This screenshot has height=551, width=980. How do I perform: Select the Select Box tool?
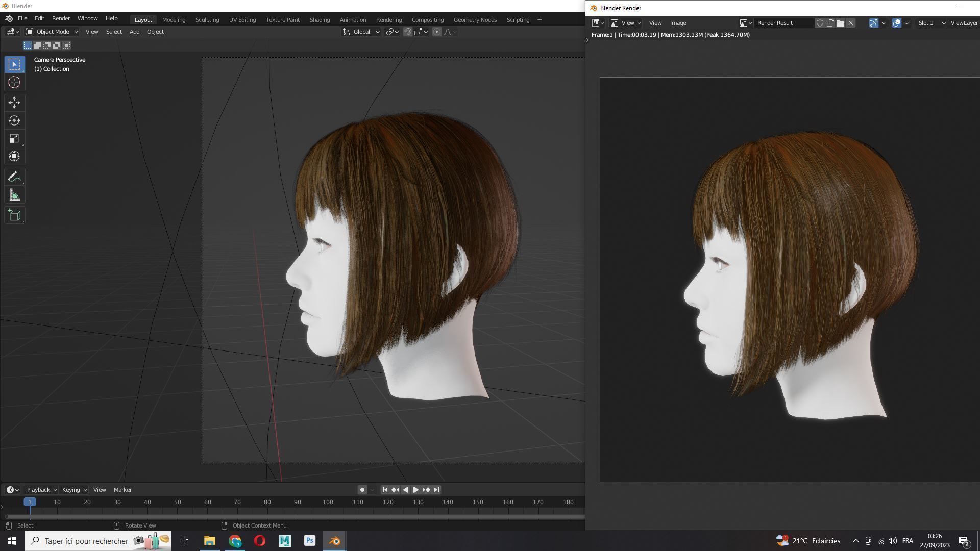(14, 64)
